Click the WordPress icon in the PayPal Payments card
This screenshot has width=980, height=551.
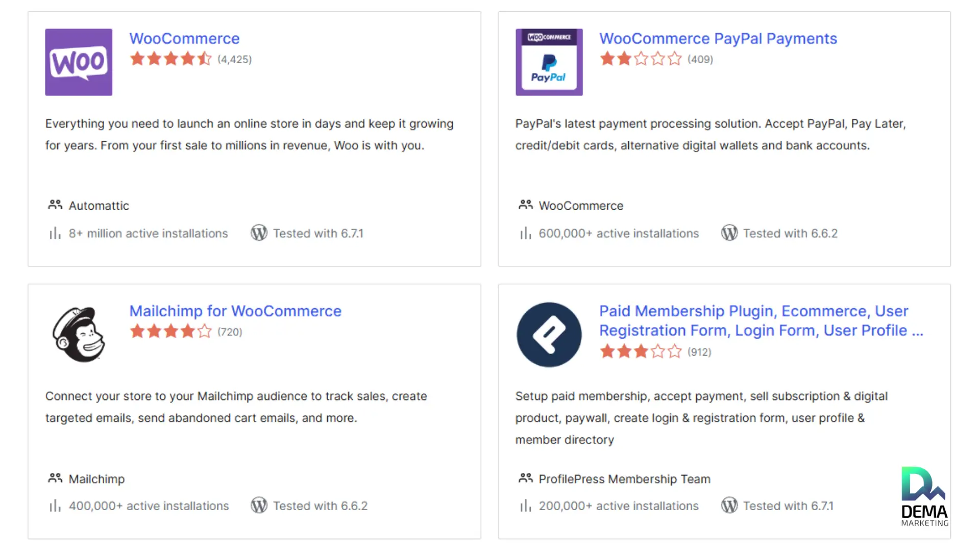729,233
